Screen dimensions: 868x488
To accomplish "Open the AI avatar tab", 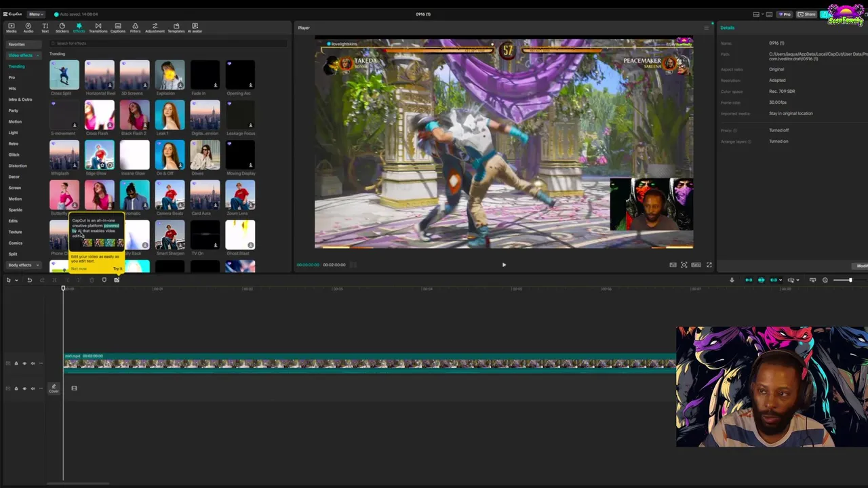I will (x=195, y=28).
